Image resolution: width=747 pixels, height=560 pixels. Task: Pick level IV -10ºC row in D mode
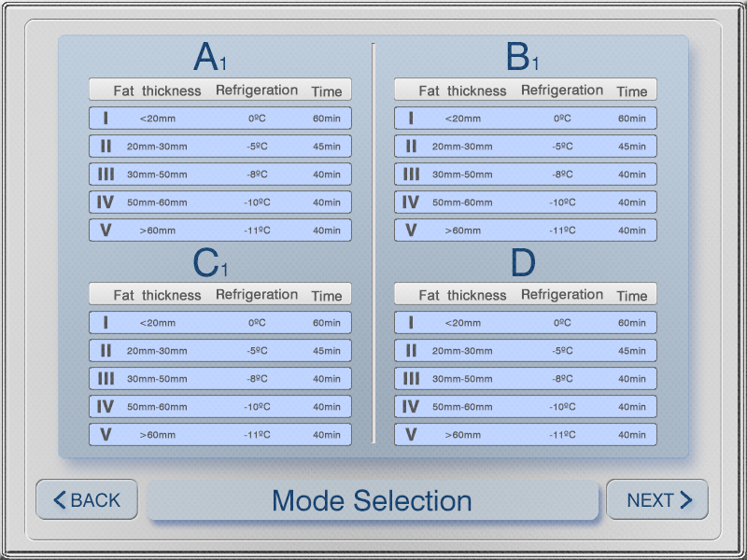[x=525, y=407]
